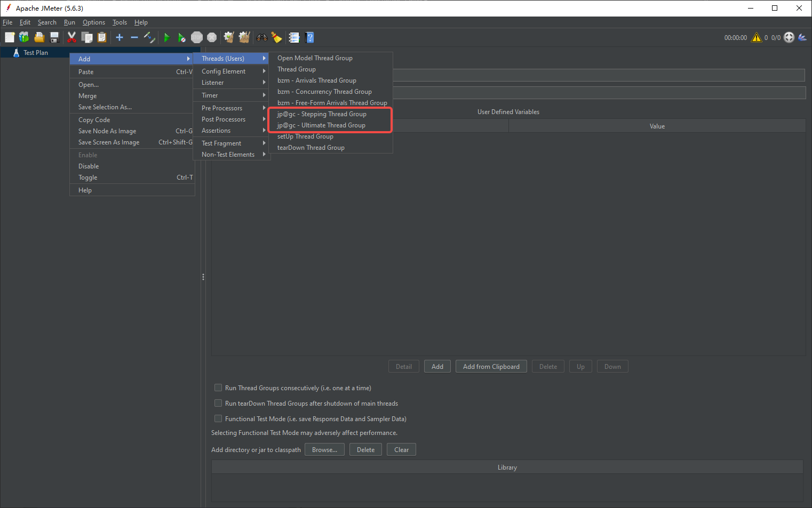The width and height of the screenshot is (812, 508).
Task: Choose bzm - Arrivals Thread Group
Action: click(331, 80)
